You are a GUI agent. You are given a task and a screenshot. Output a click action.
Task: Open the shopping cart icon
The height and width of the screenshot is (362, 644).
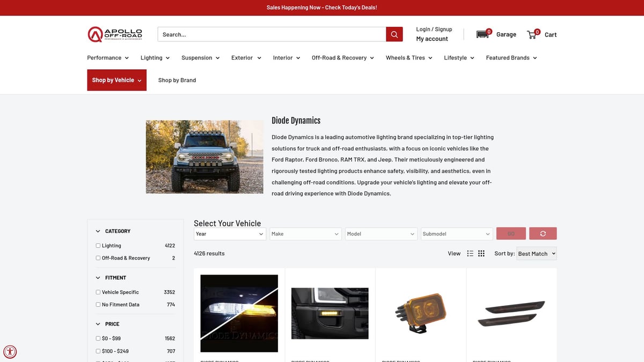532,34
